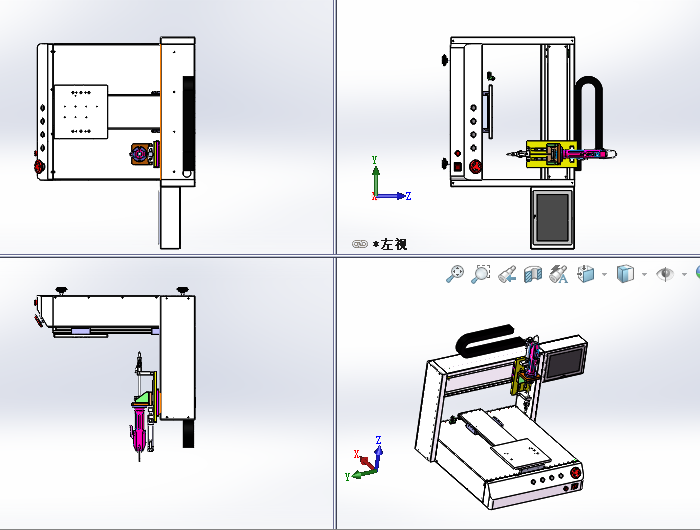Open the View Orientation dropdown arrow
The image size is (700, 530).
[x=604, y=274]
